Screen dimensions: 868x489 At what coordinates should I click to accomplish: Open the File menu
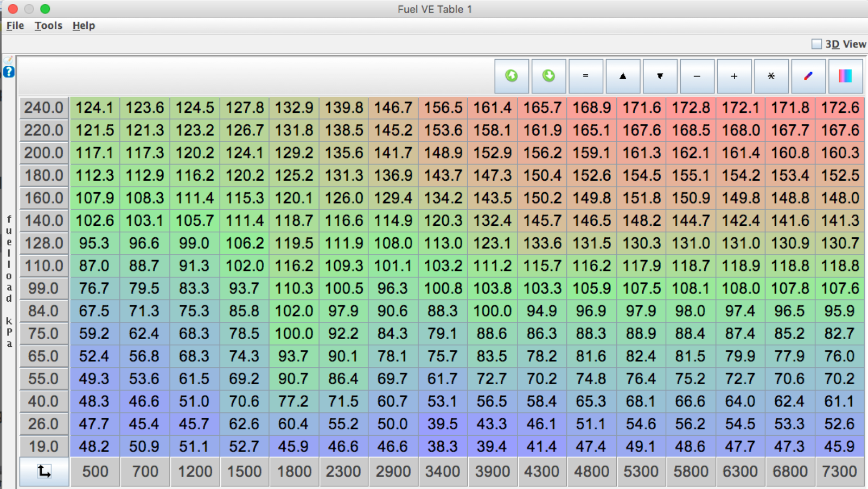(15, 26)
